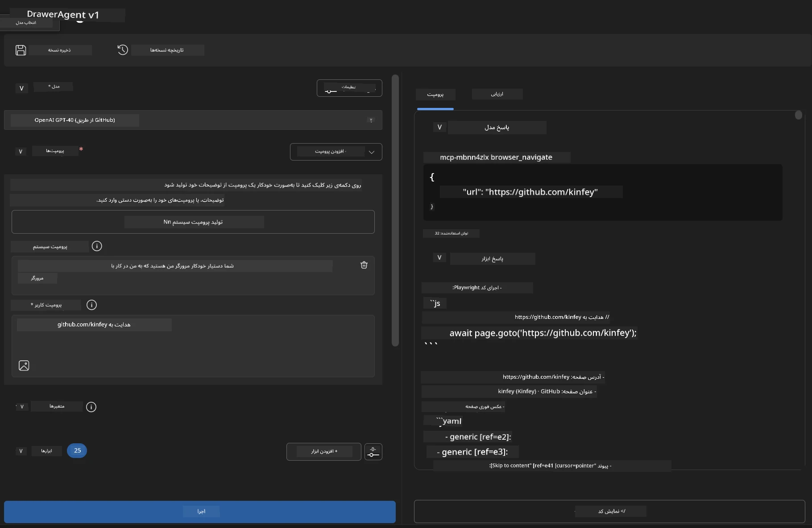Click the select model tooltip label

point(26,22)
